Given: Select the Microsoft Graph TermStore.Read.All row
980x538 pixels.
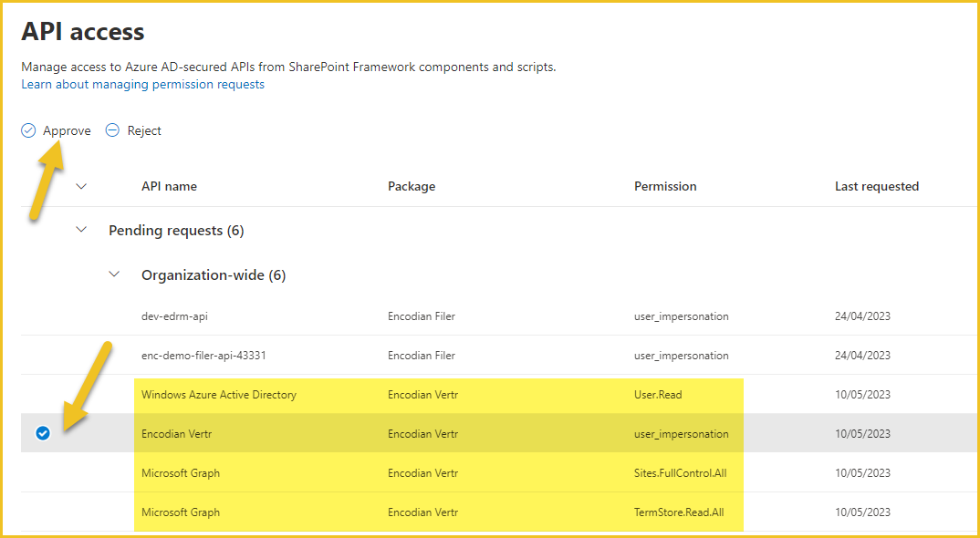Looking at the screenshot, I should (500, 512).
